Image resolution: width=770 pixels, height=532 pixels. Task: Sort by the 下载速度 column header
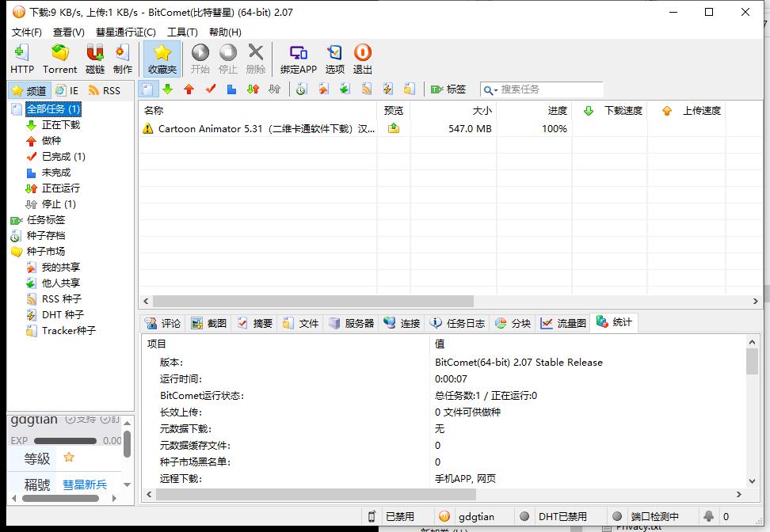tap(609, 110)
